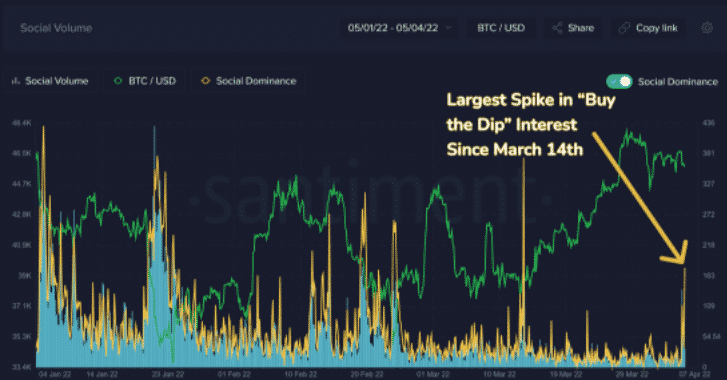Click the 436 right axis value
The width and height of the screenshot is (727, 380).
708,123
